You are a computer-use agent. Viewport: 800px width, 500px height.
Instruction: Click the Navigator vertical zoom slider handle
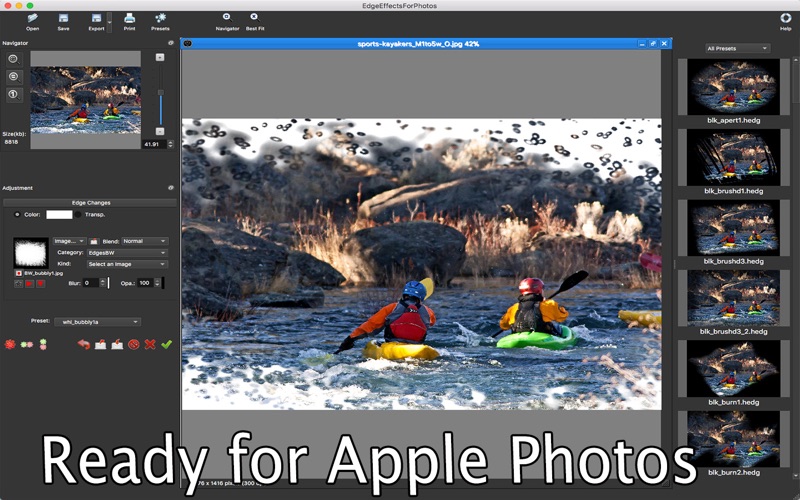160,93
